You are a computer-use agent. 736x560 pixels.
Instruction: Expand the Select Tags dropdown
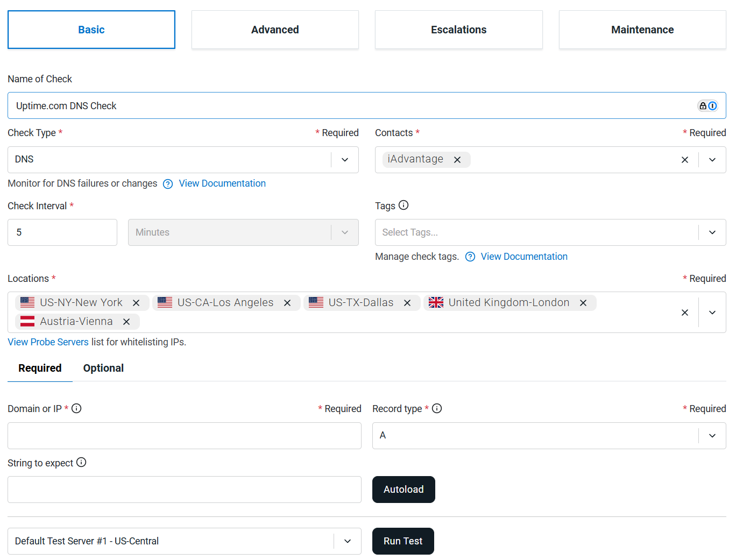click(712, 232)
